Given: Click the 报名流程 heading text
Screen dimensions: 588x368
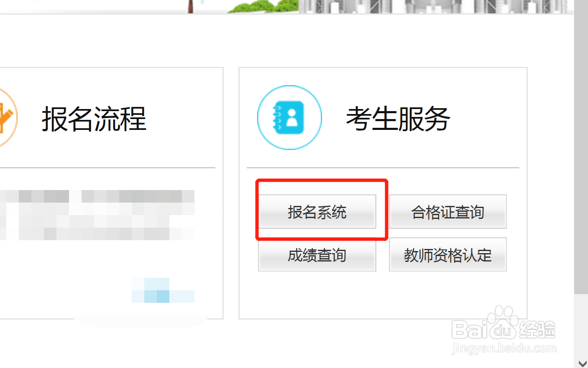Looking at the screenshot, I should (94, 119).
